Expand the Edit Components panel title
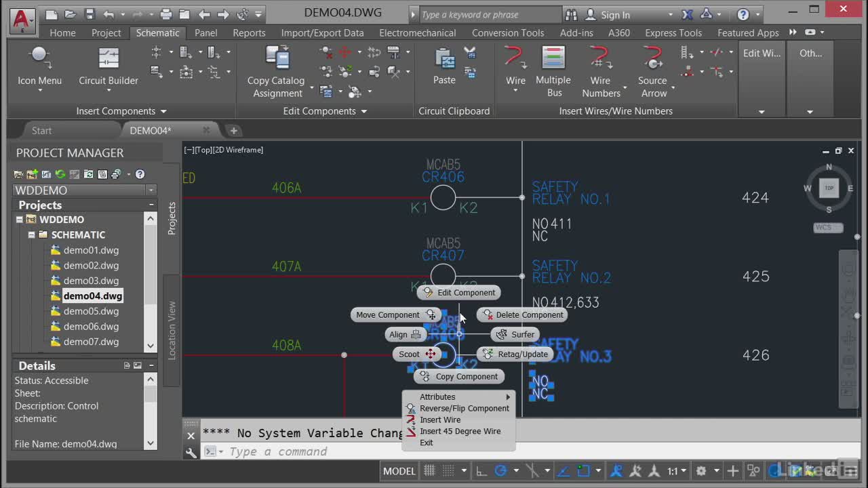The width and height of the screenshot is (868, 488). pyautogui.click(x=325, y=111)
